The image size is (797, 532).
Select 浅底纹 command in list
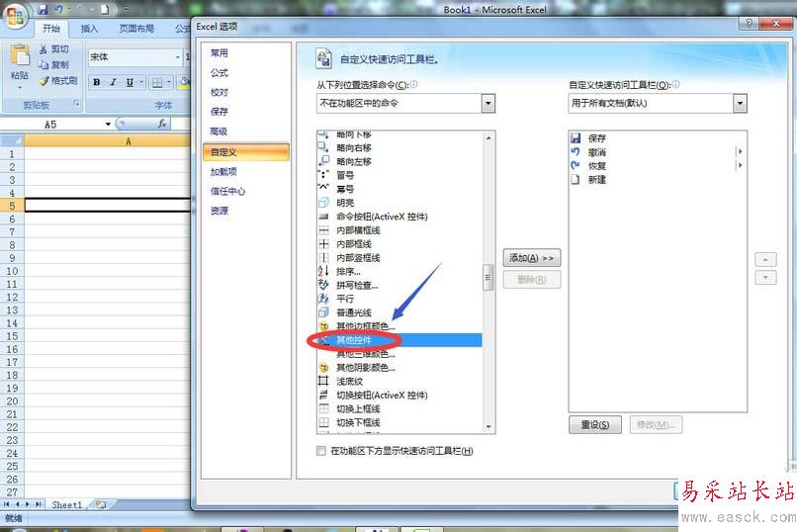point(399,381)
